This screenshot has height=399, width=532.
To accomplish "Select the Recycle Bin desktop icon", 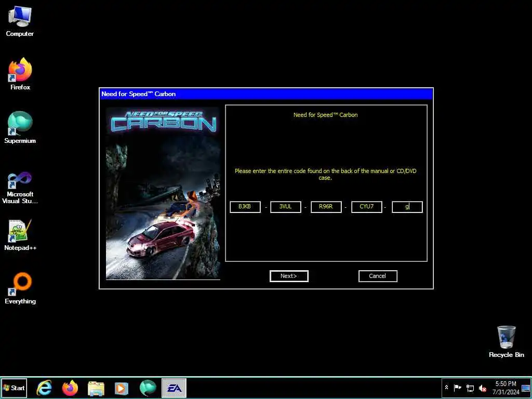I will tap(506, 342).
